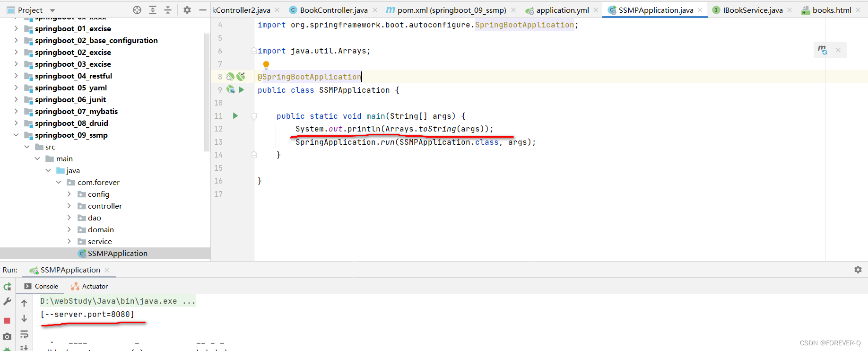Click the Spring leaf gutter icon on line 8

pyautogui.click(x=241, y=77)
